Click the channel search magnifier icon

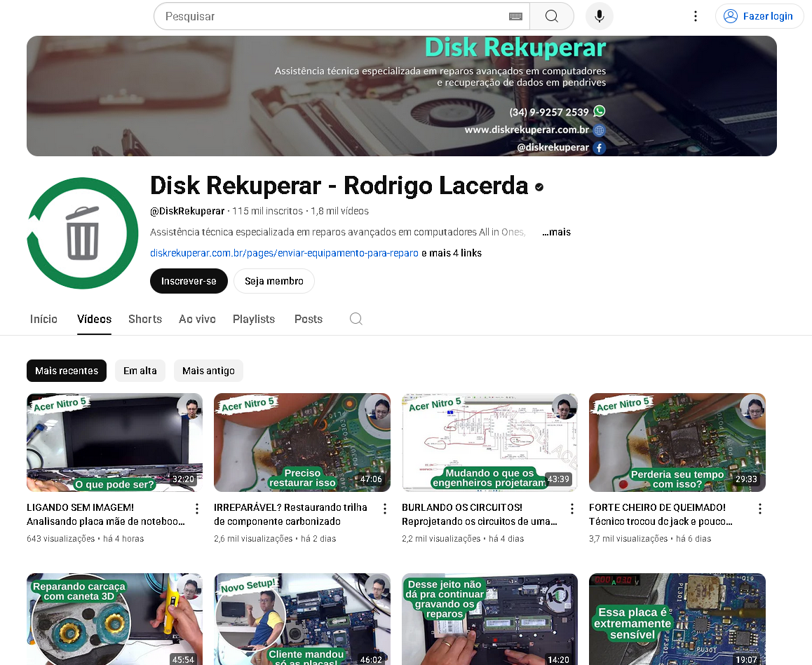click(356, 319)
